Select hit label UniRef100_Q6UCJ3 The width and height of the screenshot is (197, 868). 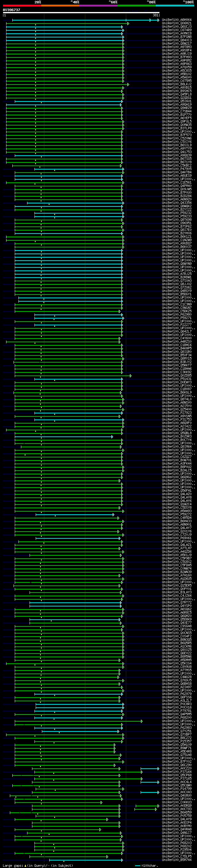(x=177, y=26)
